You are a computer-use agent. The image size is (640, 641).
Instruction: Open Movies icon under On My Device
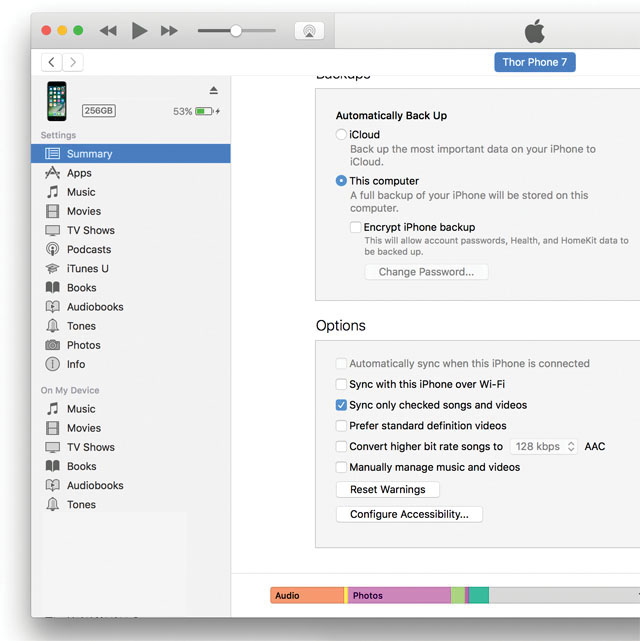click(52, 428)
